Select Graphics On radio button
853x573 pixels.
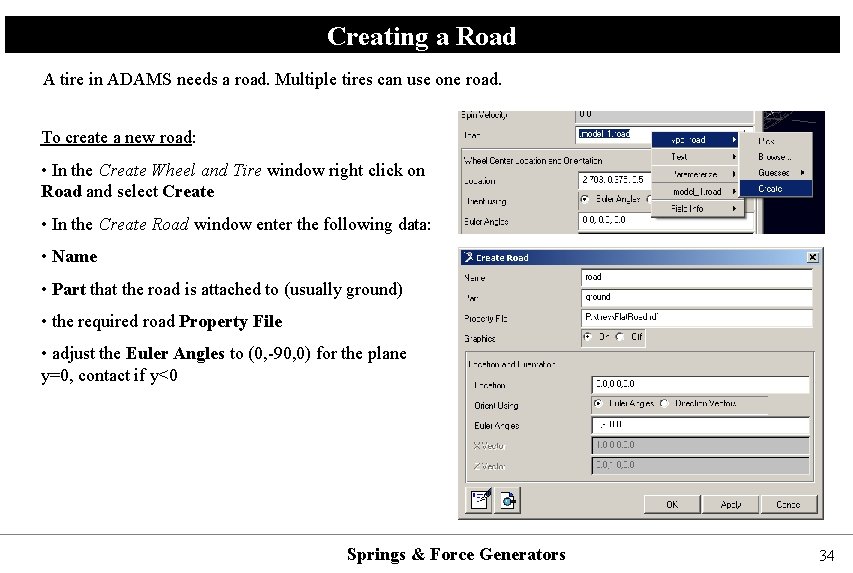coord(588,337)
